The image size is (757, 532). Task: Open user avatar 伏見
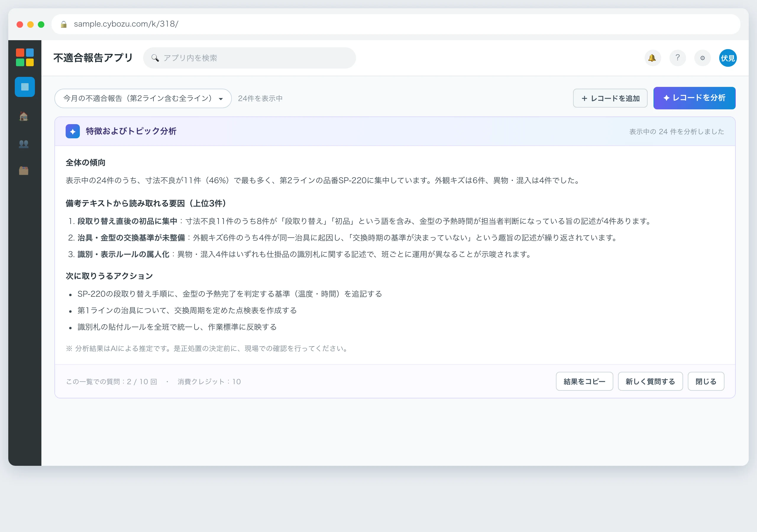(x=728, y=58)
